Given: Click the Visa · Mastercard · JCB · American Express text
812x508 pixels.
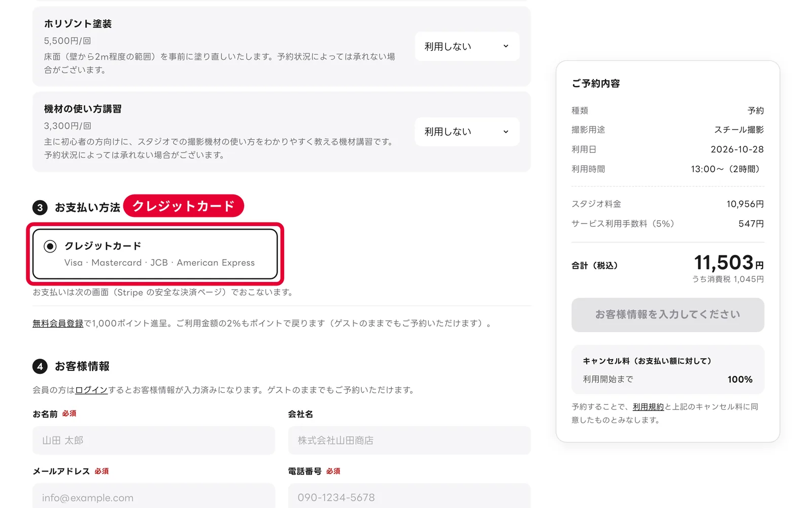Looking at the screenshot, I should click(159, 263).
